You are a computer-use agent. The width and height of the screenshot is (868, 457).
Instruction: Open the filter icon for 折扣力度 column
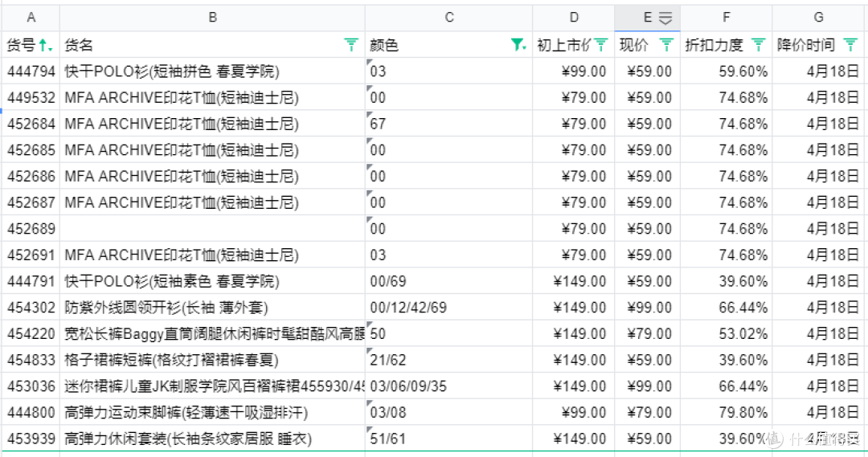759,45
